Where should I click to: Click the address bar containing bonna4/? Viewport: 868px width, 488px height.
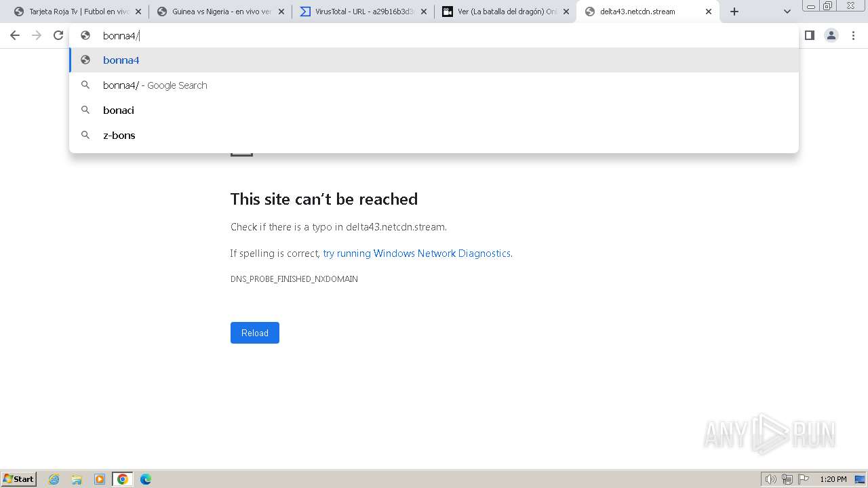(x=434, y=35)
